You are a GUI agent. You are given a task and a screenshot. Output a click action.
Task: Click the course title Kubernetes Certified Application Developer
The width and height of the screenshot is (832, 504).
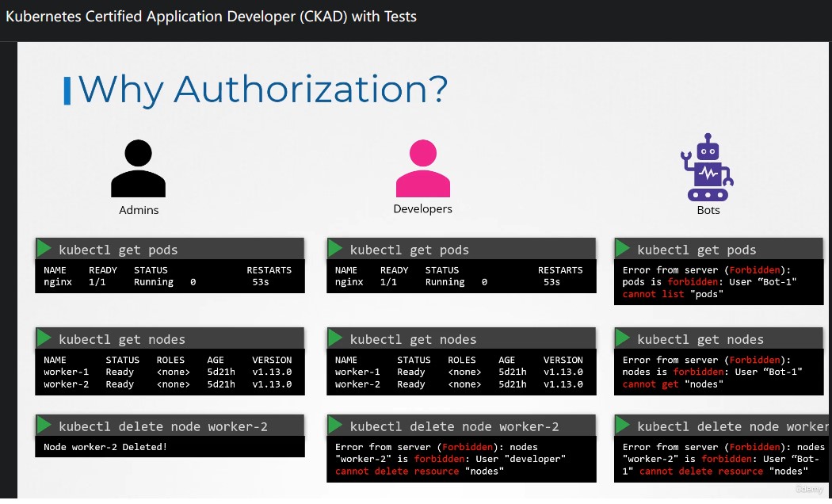(x=211, y=17)
